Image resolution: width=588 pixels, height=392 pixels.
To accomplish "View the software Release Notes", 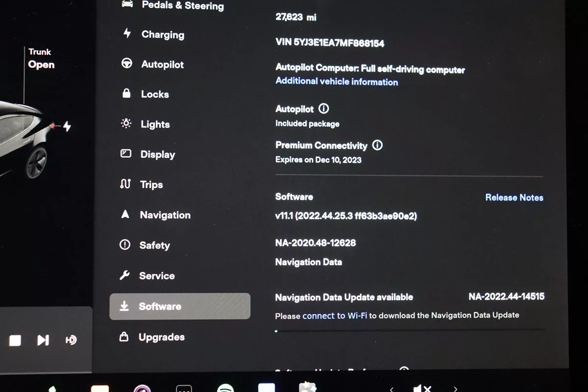I will pos(514,197).
